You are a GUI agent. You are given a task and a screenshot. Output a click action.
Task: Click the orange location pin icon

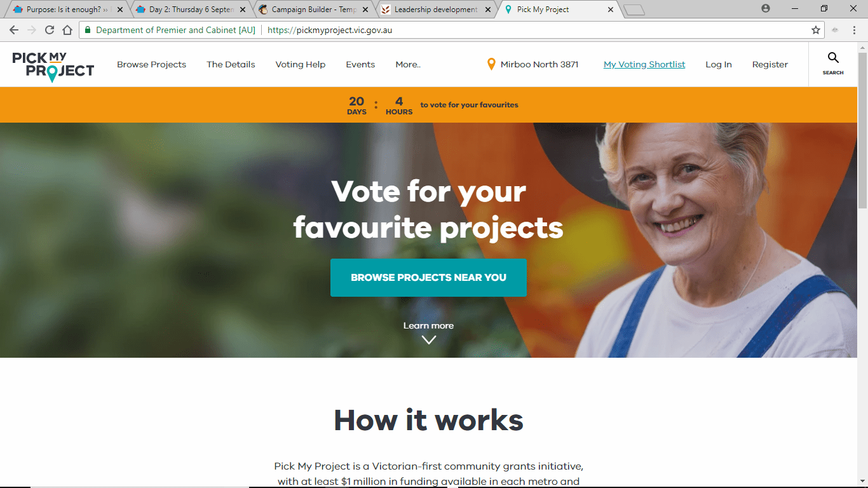[x=491, y=64]
